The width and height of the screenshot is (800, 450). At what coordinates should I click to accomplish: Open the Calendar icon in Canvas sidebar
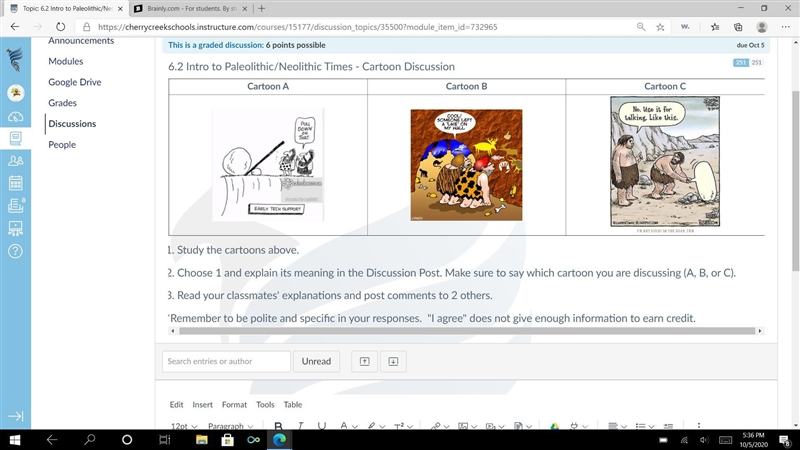[15, 183]
